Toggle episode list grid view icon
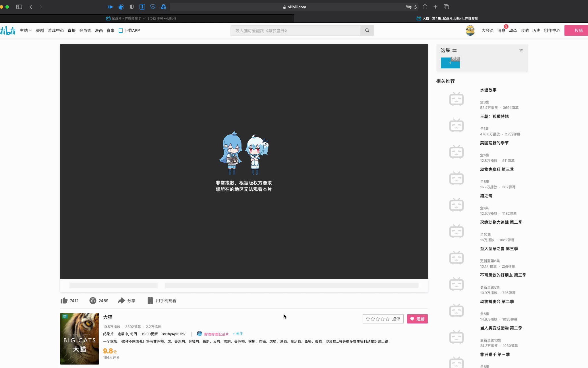The height and width of the screenshot is (368, 588). 454,51
